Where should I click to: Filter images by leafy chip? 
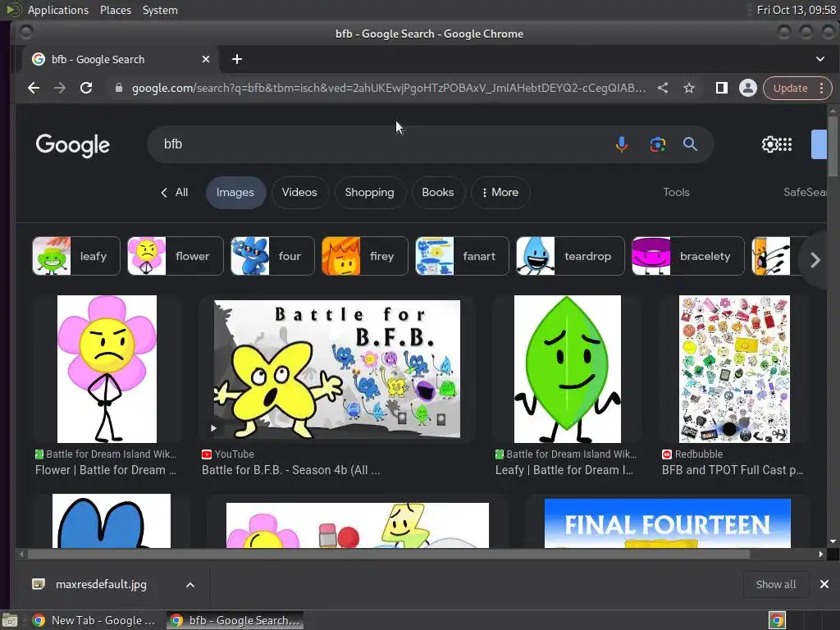(x=76, y=256)
